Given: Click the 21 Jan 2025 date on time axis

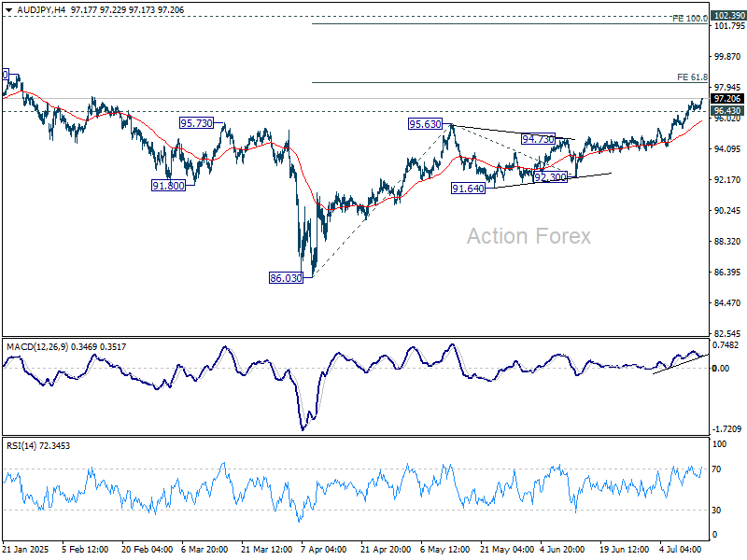Looking at the screenshot, I should (26, 550).
